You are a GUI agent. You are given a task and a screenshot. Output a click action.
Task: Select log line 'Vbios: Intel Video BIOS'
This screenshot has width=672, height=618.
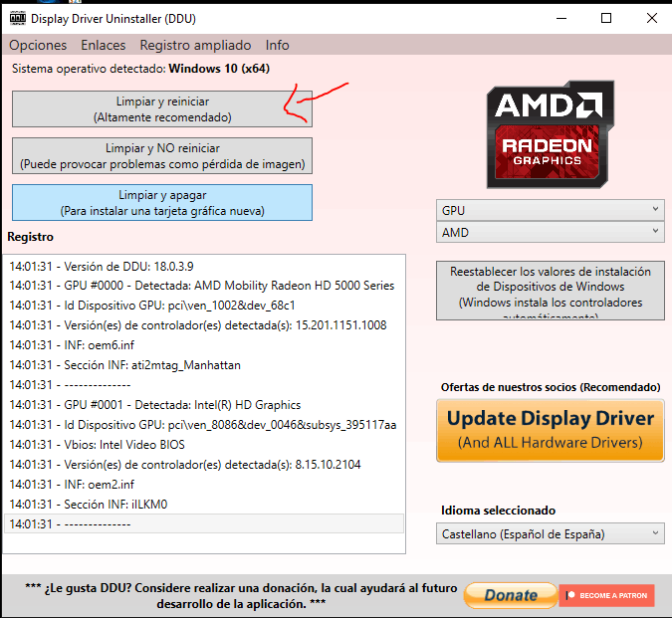pos(204,445)
